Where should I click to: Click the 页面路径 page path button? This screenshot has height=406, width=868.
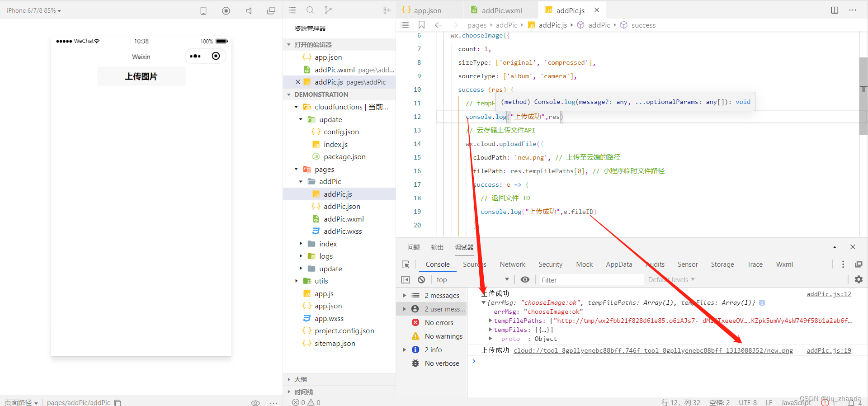[x=21, y=402]
